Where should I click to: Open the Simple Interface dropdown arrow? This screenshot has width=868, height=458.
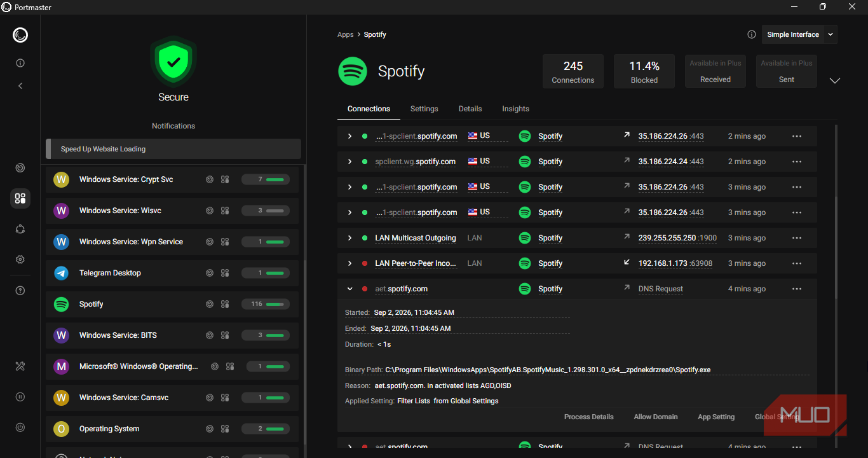click(831, 34)
